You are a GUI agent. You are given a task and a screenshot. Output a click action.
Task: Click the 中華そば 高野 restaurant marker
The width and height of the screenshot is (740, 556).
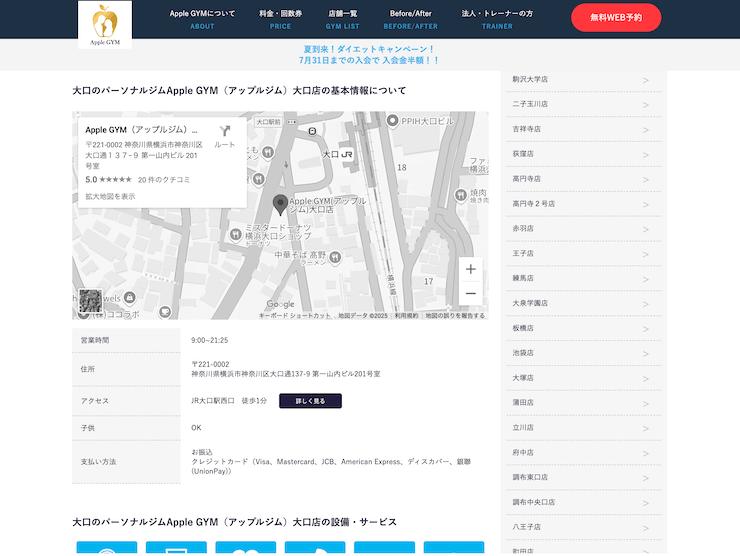(x=335, y=257)
